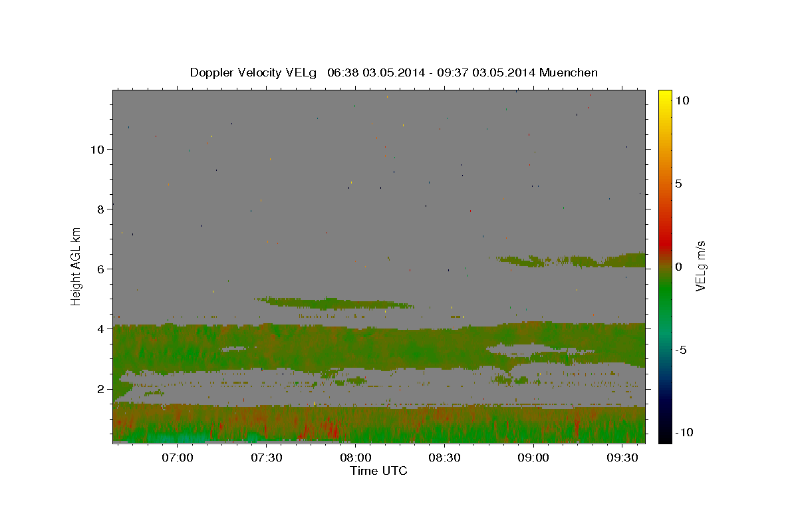Viewport: 798px width, 532px height.
Task: Click the 'Height AGL km' axis label
Action: click(76, 266)
